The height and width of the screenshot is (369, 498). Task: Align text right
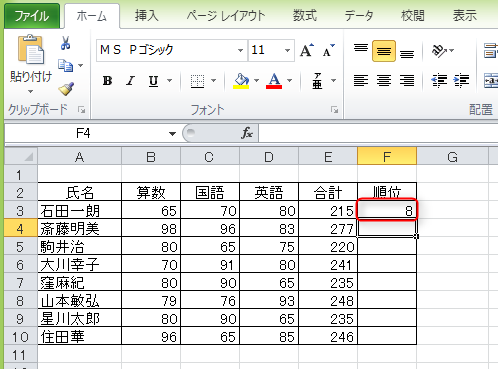point(407,81)
